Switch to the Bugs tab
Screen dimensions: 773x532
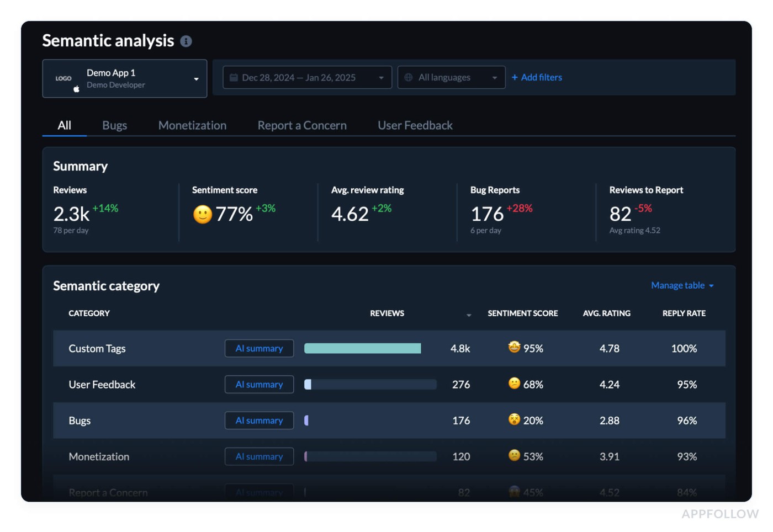114,125
